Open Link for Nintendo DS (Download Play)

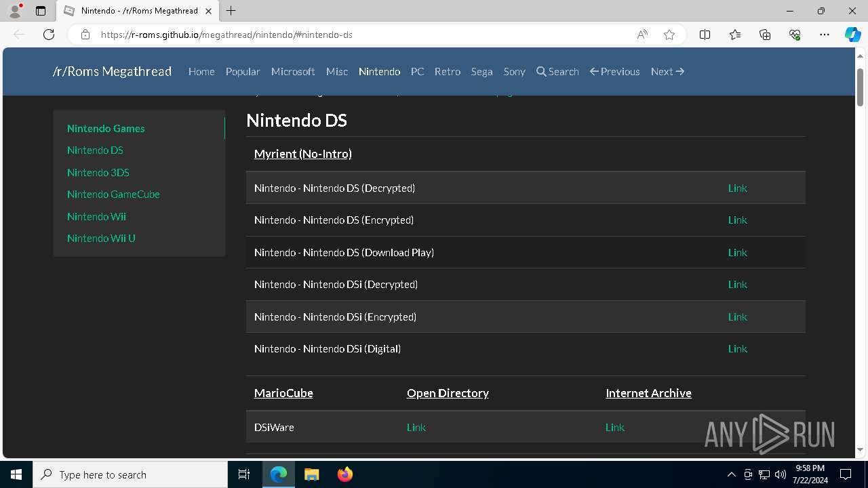(737, 252)
